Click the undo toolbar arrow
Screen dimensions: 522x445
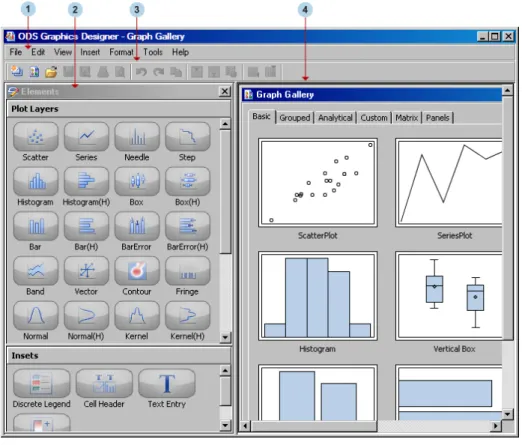[x=141, y=72]
